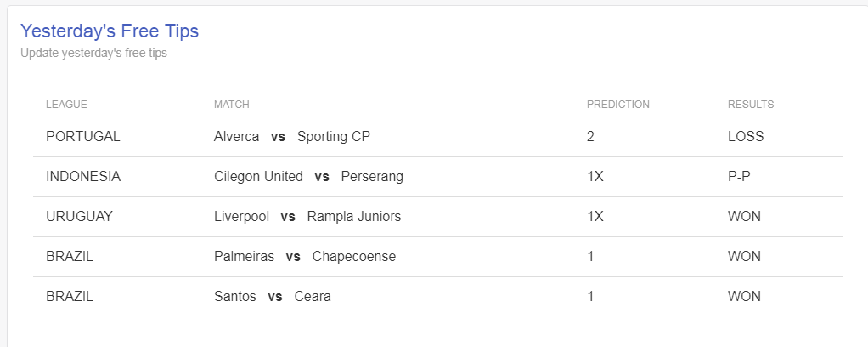The image size is (868, 347).
Task: Click Palmeiras team name
Action: pos(244,256)
